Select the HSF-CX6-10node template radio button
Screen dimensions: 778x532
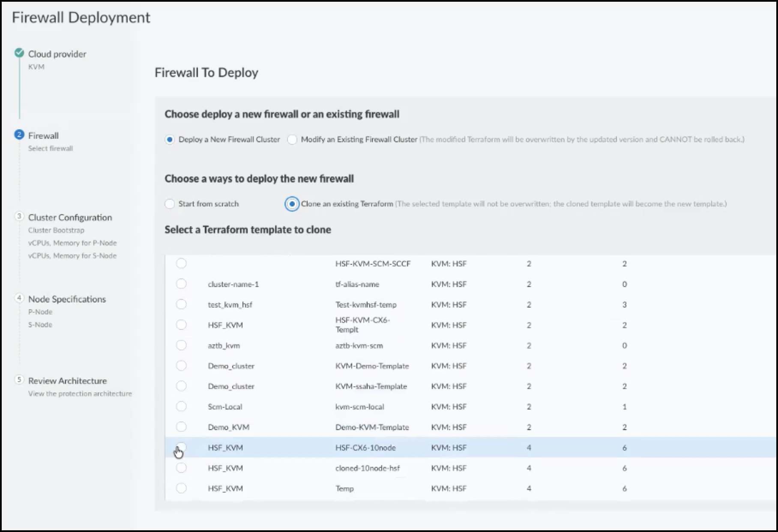coord(181,448)
